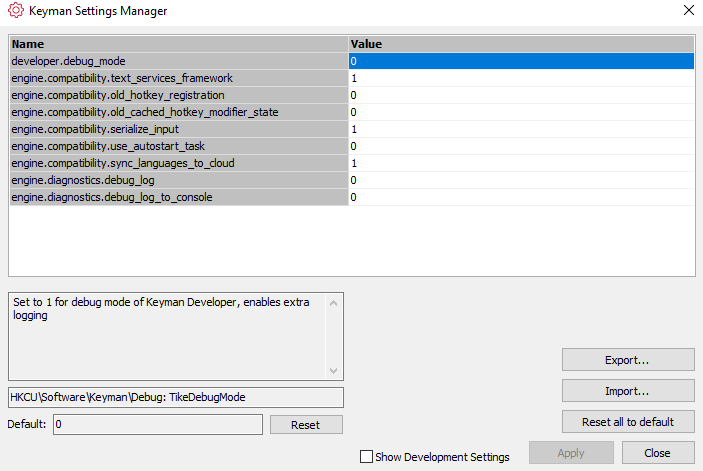
Task: Click the Value column header
Action: pyautogui.click(x=521, y=44)
